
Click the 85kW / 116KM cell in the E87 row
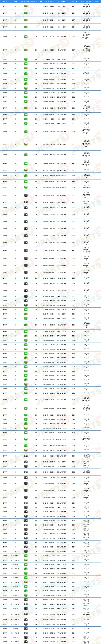click(x=61, y=297)
